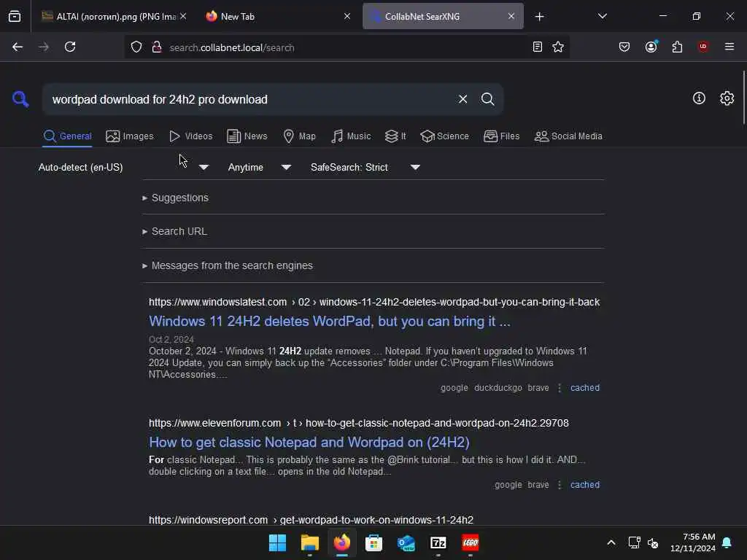747x560 pixels.
Task: Select the Videos search category
Action: pos(190,136)
